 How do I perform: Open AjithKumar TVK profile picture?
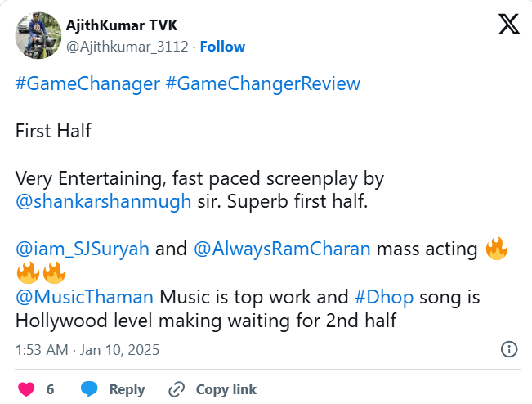point(38,35)
